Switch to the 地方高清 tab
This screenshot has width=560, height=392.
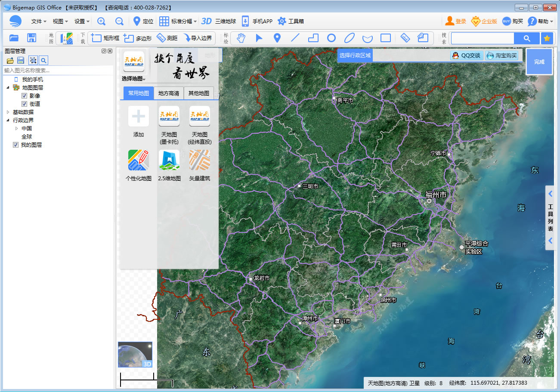click(x=169, y=93)
